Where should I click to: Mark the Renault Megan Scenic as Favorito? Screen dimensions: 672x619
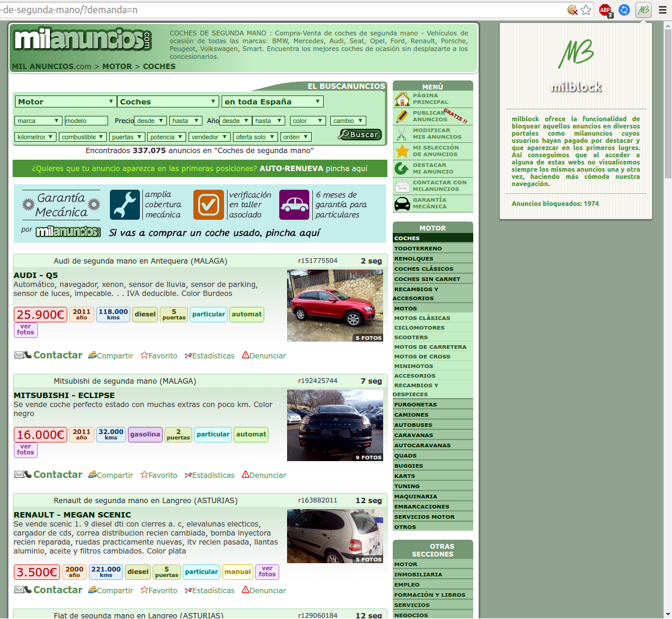159,590
